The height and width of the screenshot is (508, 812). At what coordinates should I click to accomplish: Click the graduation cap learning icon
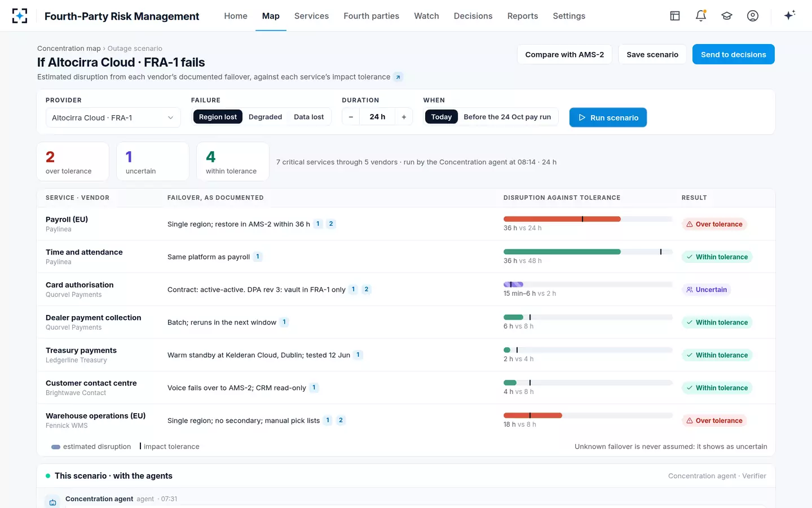coord(727,16)
